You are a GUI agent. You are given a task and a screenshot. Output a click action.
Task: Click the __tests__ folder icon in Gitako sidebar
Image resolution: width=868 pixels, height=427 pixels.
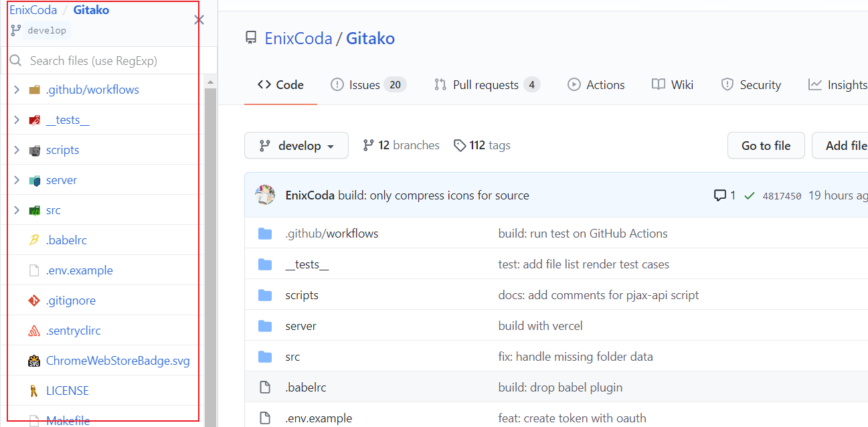coord(35,120)
